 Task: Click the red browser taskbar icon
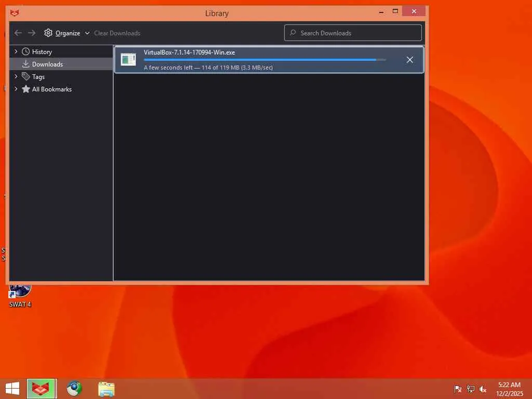pos(41,389)
